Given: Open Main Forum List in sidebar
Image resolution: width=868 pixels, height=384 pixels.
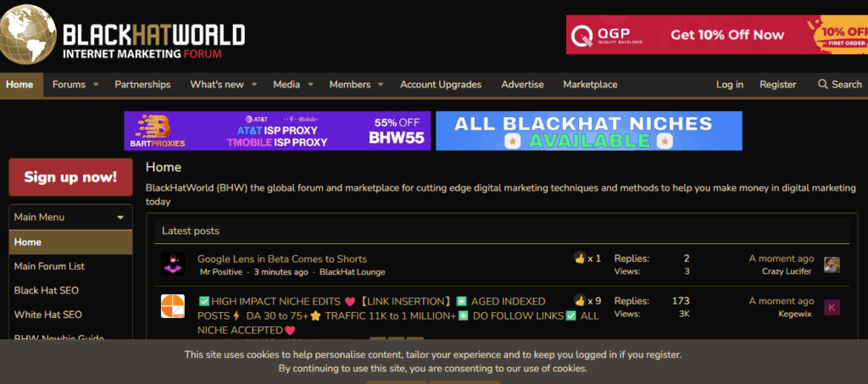Looking at the screenshot, I should pos(49,266).
